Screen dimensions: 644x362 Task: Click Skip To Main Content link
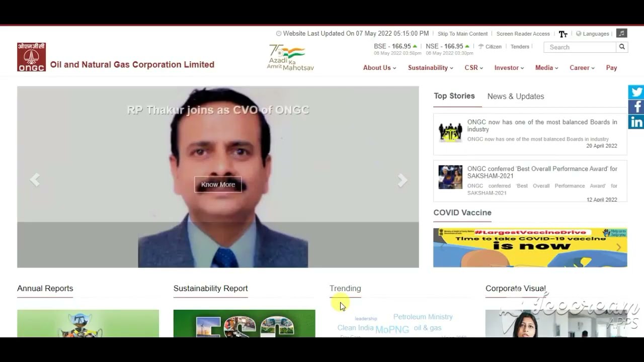pos(462,34)
